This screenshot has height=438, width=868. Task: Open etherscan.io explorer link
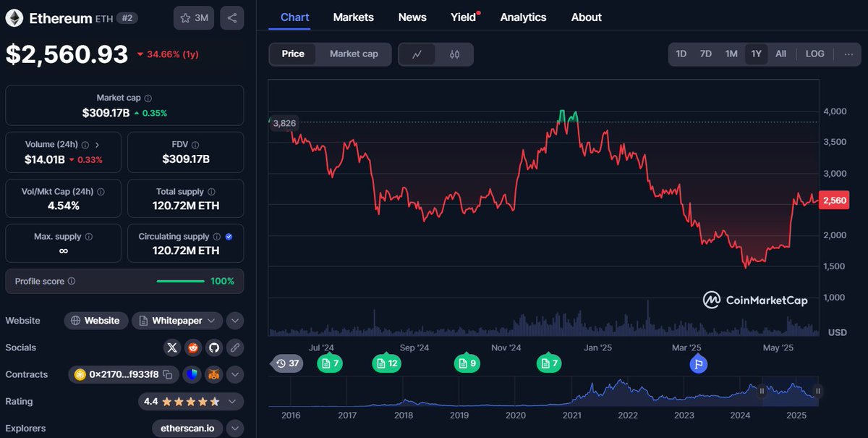pos(187,429)
